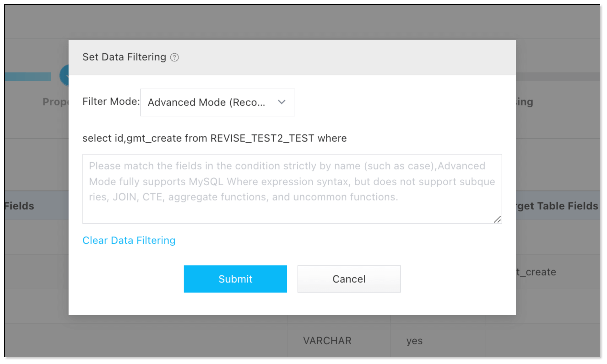Click the chevron arrow in Filter Mode box
Image resolution: width=607 pixels, height=364 pixels.
[282, 102]
